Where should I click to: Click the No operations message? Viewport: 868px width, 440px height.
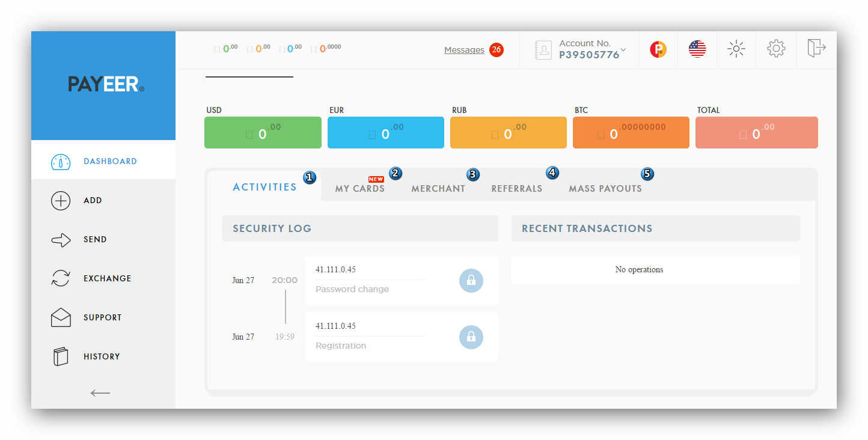(639, 269)
